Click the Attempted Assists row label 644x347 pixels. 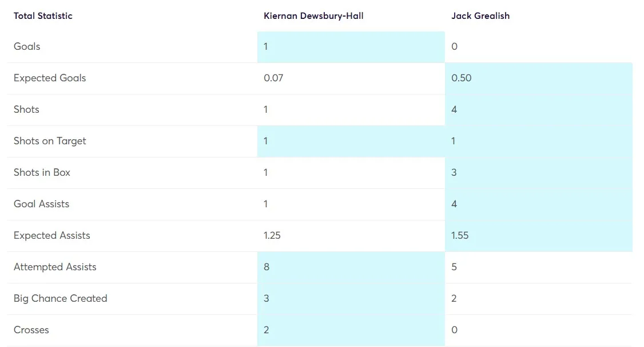(55, 267)
